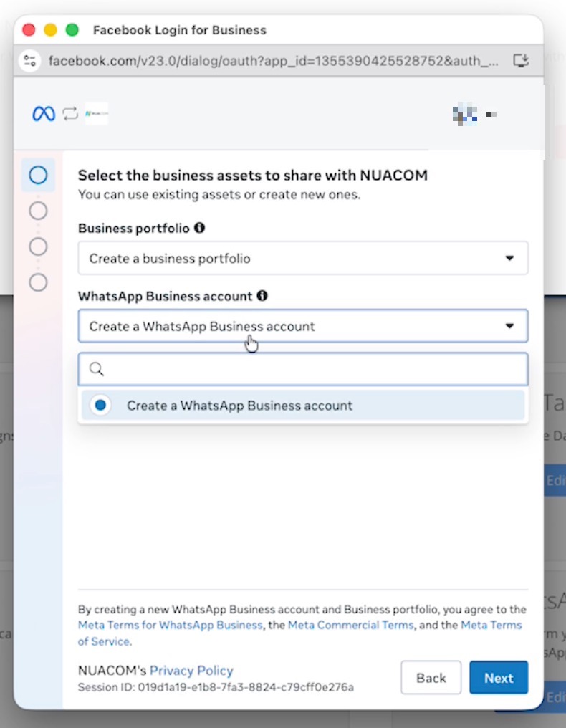Click the facebook.com URL in address bar
Viewport: 566px width, 728px height.
(x=274, y=61)
